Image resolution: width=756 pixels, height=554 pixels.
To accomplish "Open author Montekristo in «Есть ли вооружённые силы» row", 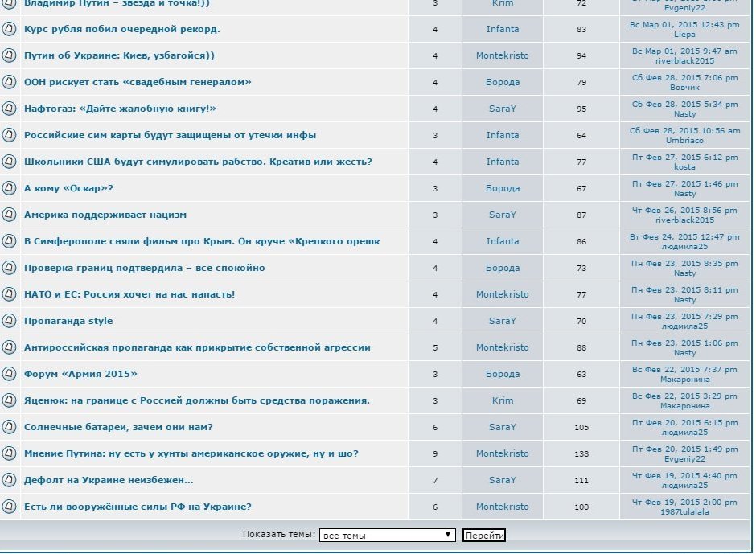I will coord(503,507).
